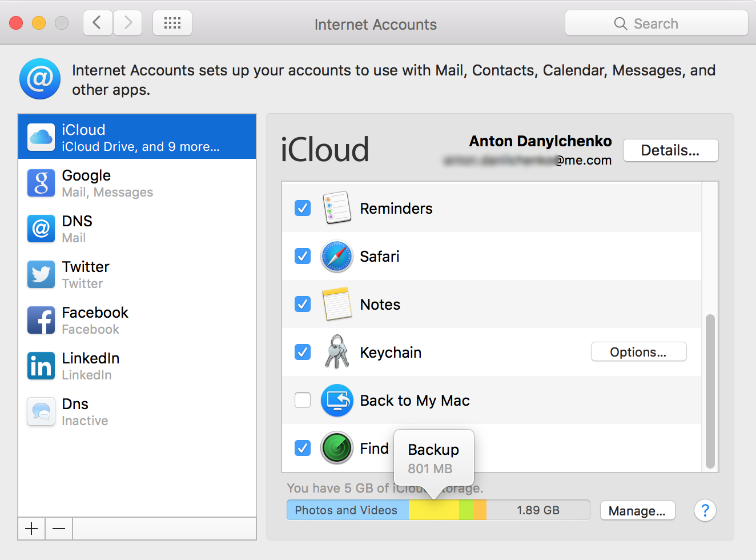This screenshot has height=560, width=756.
Task: Click Manage storage button
Action: 637,511
